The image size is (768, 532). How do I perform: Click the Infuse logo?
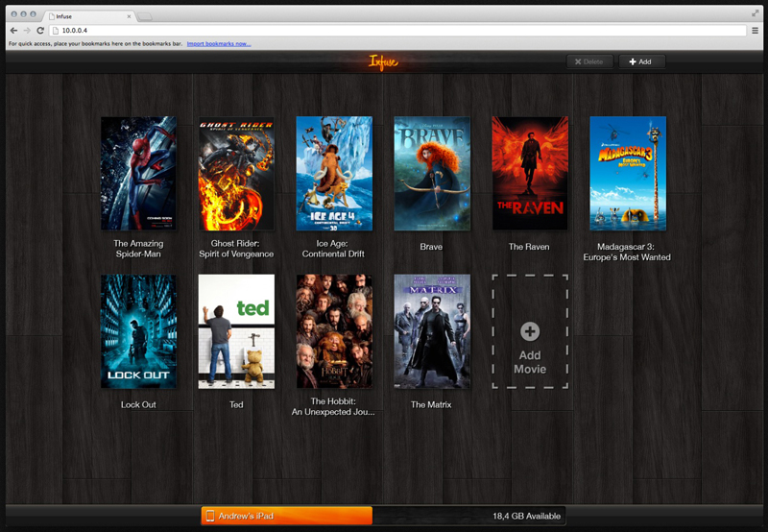pos(383,62)
